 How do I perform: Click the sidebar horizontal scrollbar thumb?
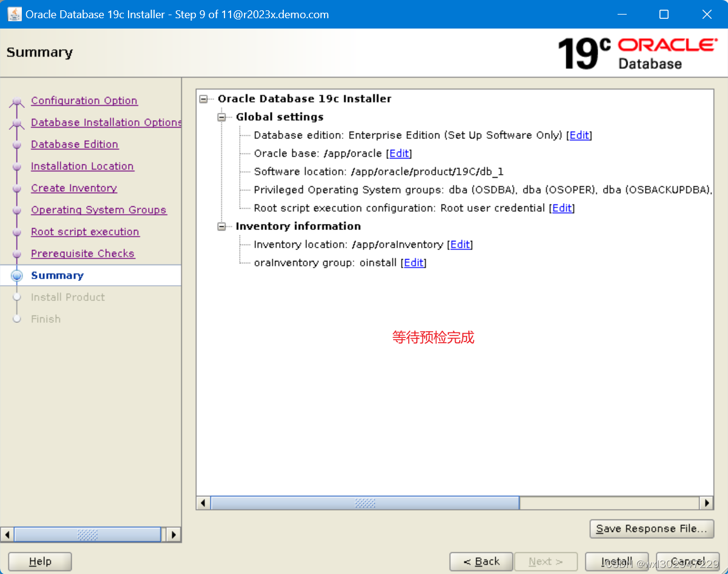pos(87,535)
